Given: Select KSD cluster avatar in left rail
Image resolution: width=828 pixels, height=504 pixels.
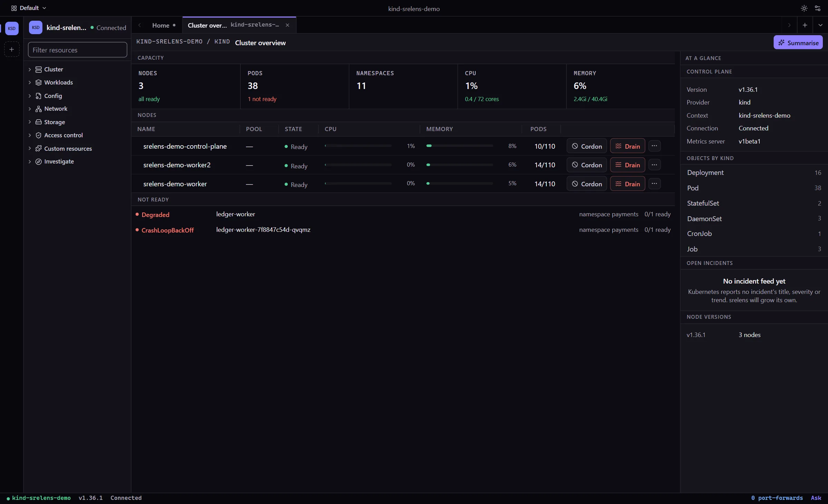Looking at the screenshot, I should tap(12, 28).
